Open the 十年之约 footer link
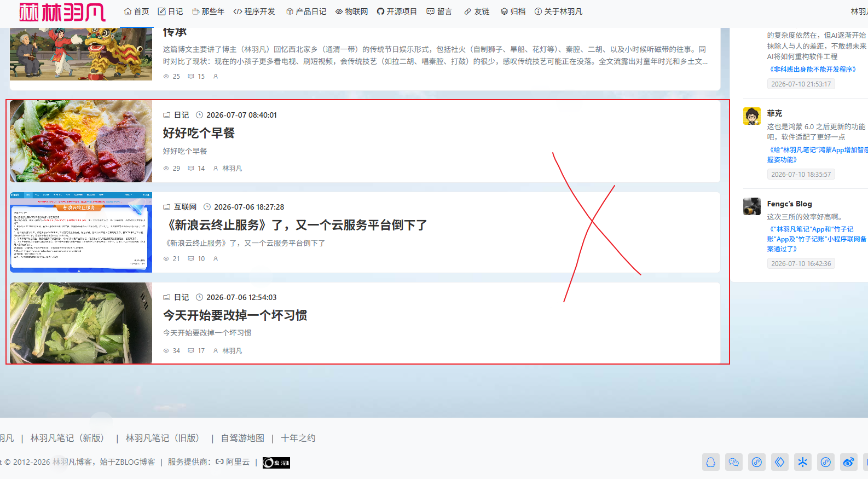This screenshot has height=479, width=868. (x=298, y=438)
